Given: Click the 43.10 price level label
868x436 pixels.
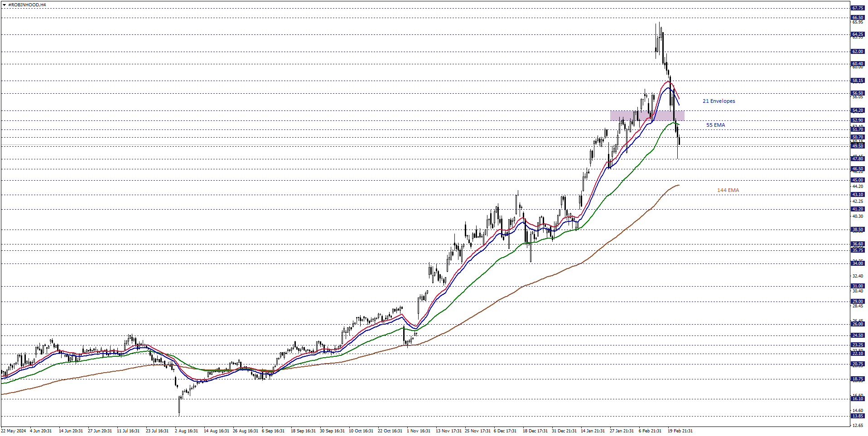Looking at the screenshot, I should [858, 195].
